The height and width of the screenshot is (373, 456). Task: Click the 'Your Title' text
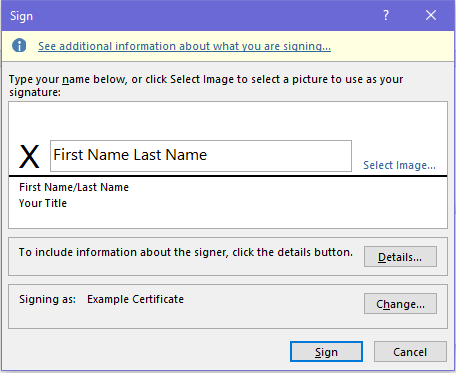43,203
